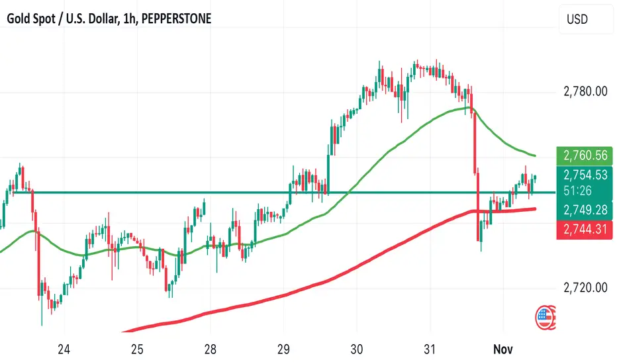Select the 24 date marker
617x364 pixels.
tap(64, 349)
